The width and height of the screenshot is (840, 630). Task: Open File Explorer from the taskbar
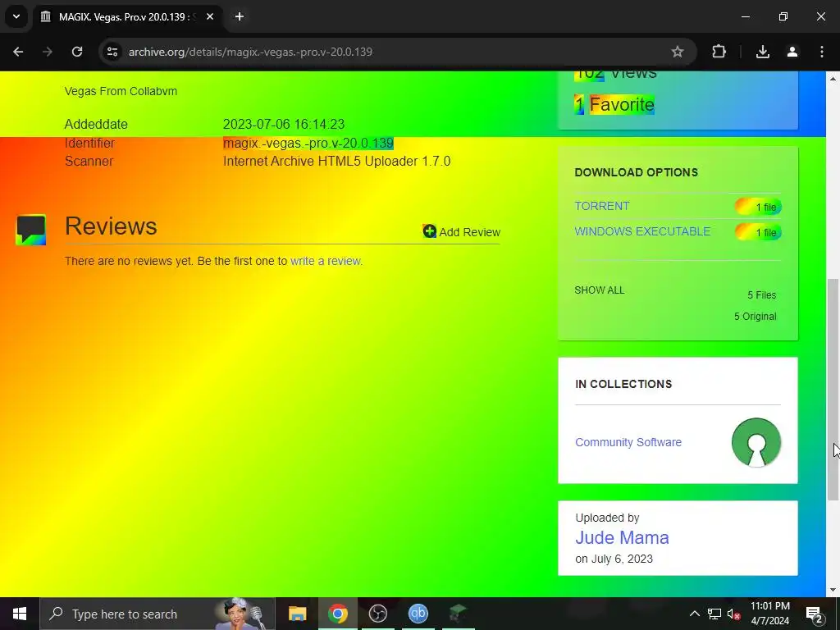(297, 614)
